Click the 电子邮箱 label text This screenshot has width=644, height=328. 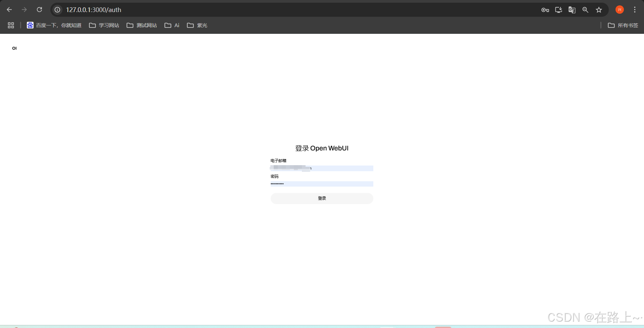(x=278, y=161)
